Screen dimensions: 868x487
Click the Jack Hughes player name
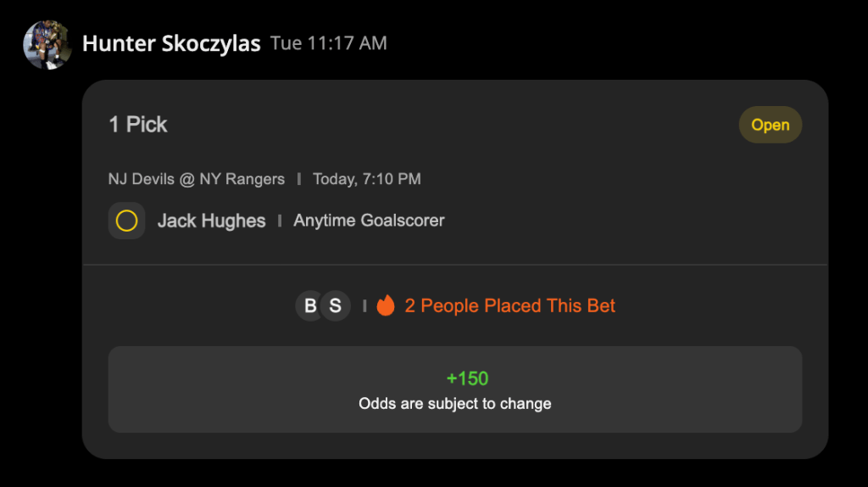(211, 221)
